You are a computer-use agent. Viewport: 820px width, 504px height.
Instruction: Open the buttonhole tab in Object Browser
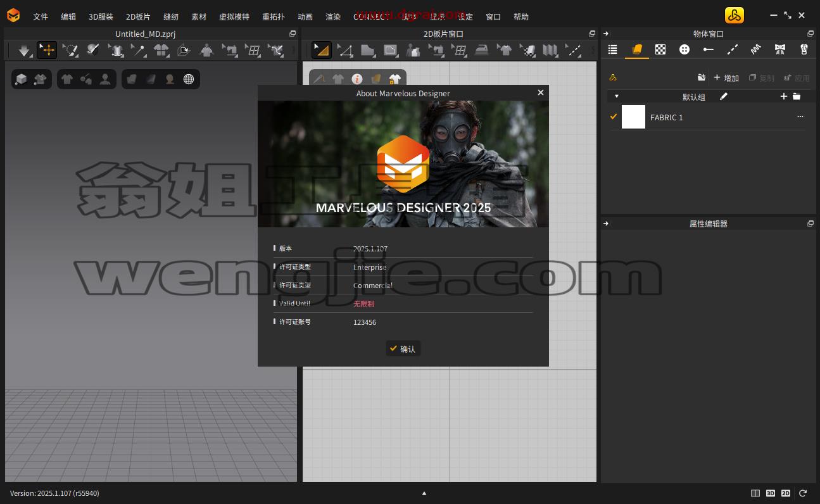point(709,49)
